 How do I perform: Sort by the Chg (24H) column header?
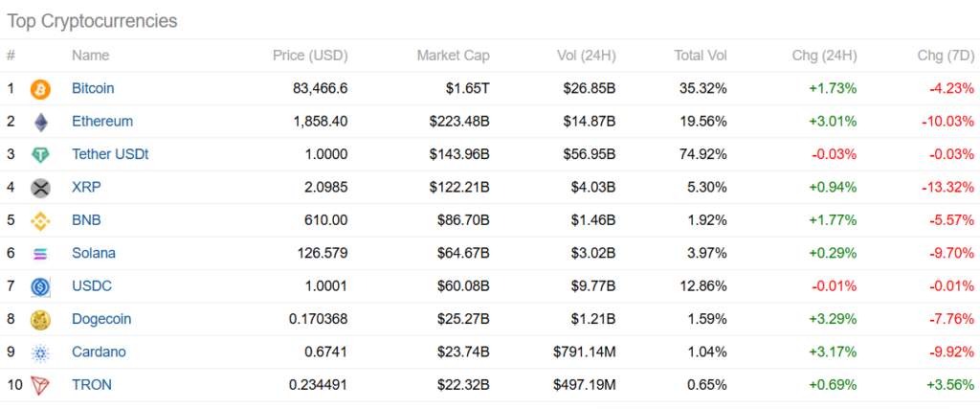[824, 56]
